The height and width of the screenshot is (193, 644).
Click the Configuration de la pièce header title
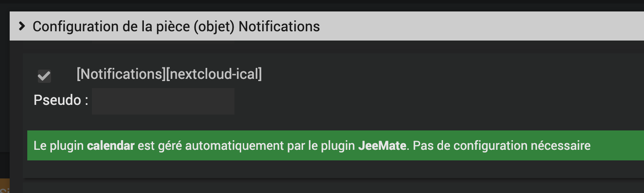click(x=176, y=26)
